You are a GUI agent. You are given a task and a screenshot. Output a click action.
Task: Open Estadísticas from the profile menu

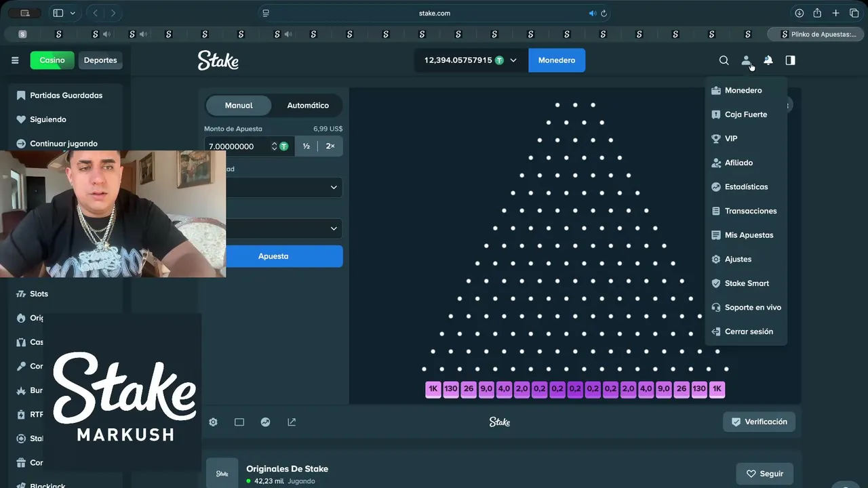[746, 186]
